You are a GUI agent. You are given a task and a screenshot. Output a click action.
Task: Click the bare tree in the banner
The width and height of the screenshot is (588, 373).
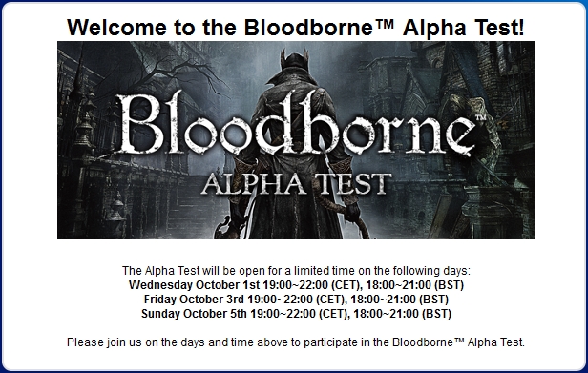pos(177,75)
